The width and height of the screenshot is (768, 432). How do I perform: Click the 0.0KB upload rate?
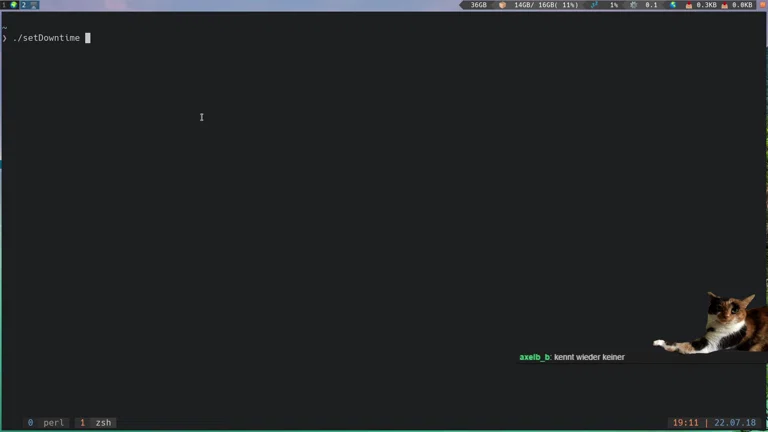(742, 5)
